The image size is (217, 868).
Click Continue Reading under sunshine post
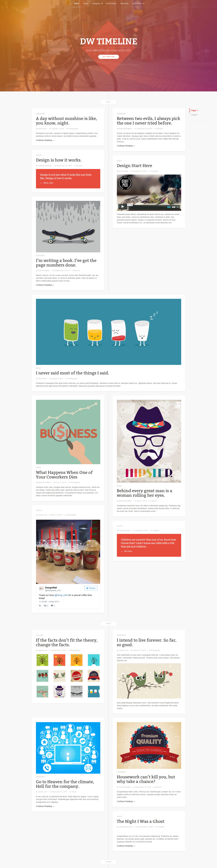click(x=45, y=140)
